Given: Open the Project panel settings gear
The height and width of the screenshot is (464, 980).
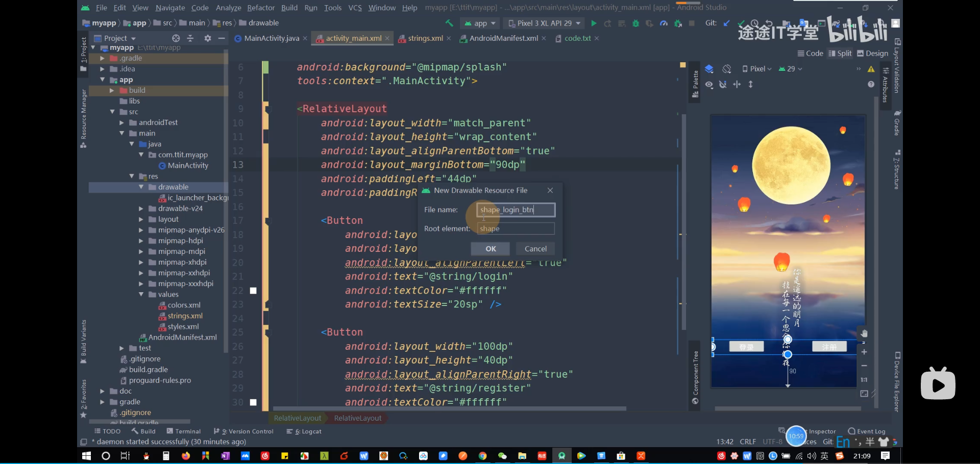Looking at the screenshot, I should pos(207,38).
